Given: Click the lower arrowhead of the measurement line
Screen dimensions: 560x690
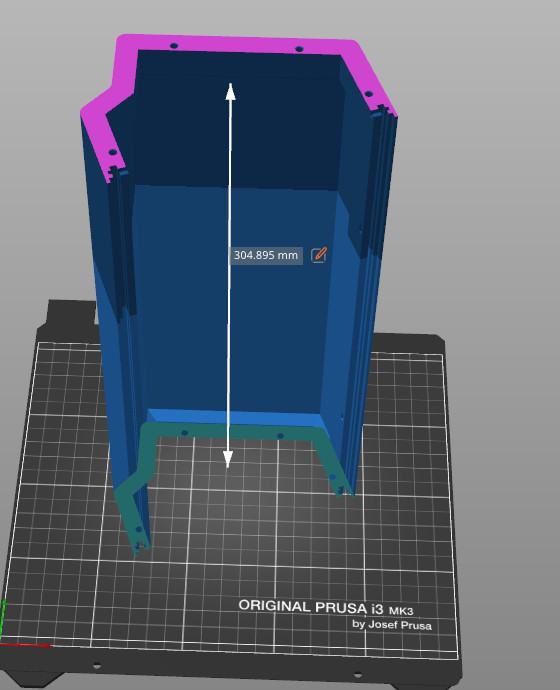Looking at the screenshot, I should [228, 459].
